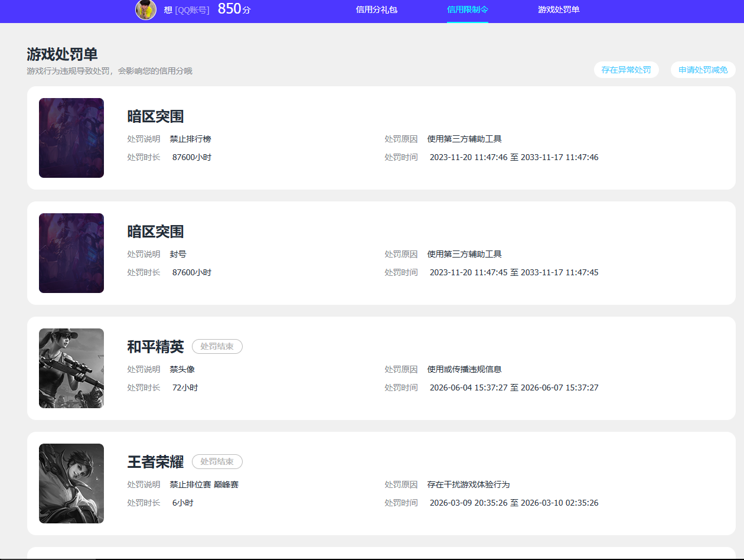Click the 暗区突围 title above 禁止排行榜

point(155,116)
